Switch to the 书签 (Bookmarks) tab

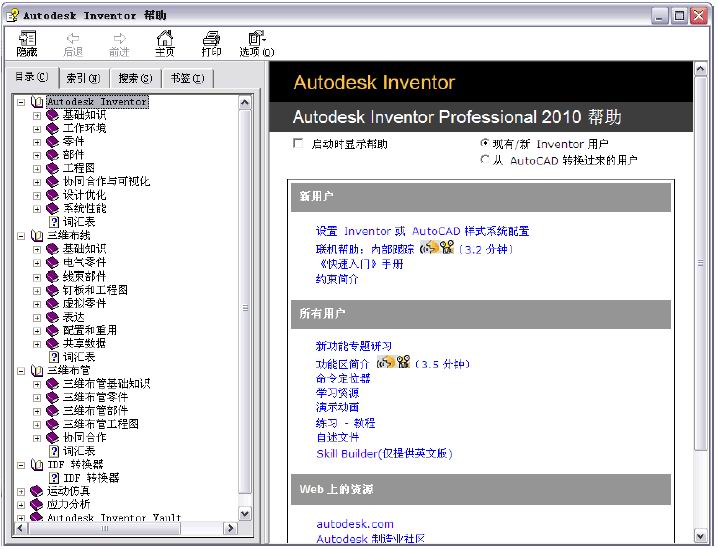(187, 78)
